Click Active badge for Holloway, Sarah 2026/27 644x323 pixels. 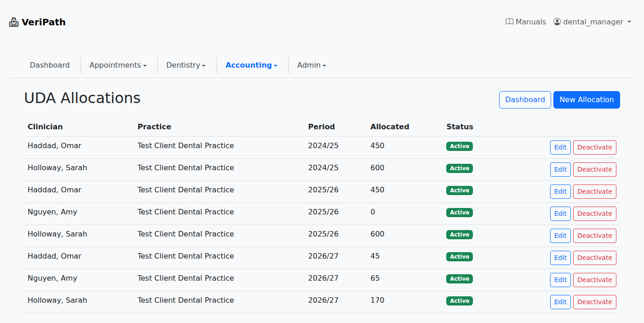tap(460, 301)
